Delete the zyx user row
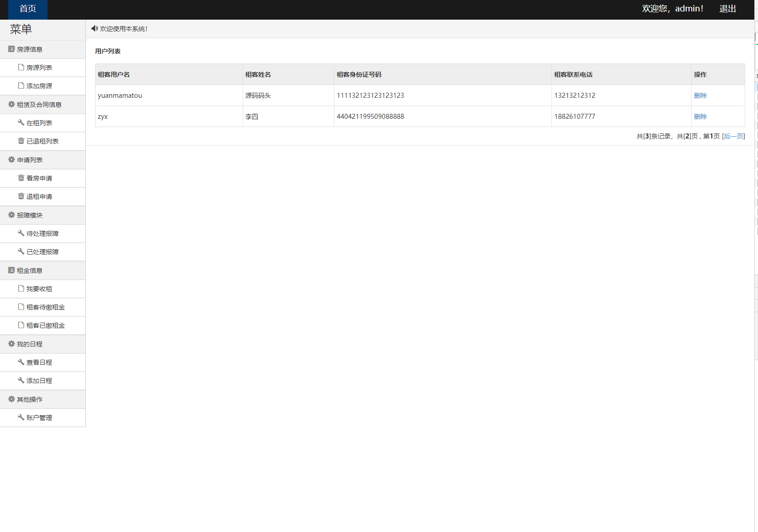Viewport: 758px width, 532px height. (x=700, y=117)
